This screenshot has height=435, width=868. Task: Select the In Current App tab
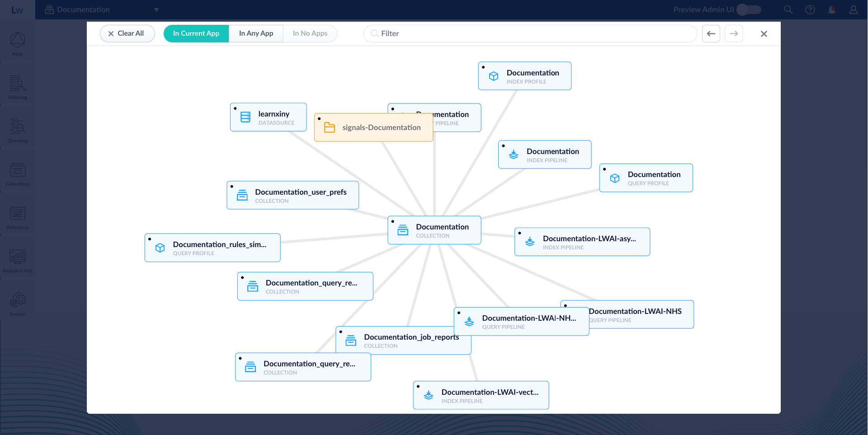(196, 33)
